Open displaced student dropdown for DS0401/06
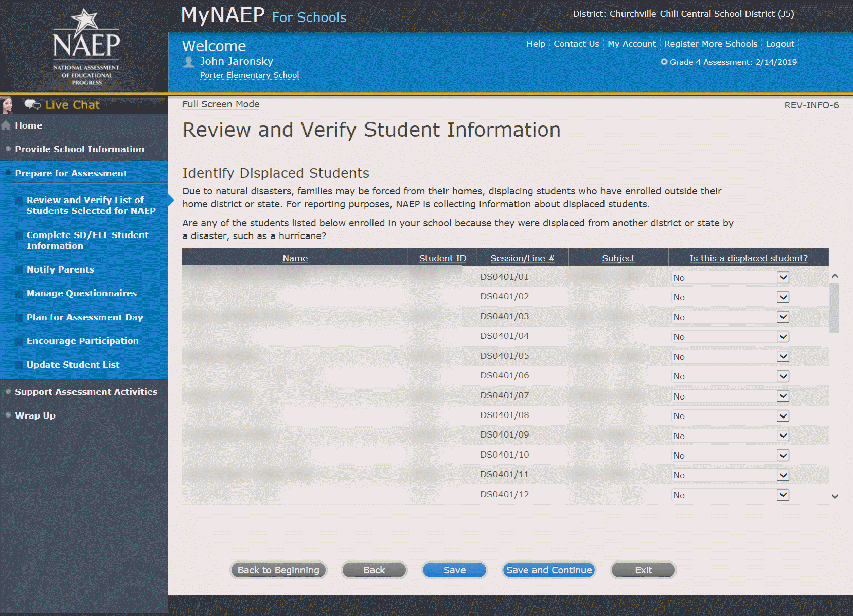 (x=731, y=376)
